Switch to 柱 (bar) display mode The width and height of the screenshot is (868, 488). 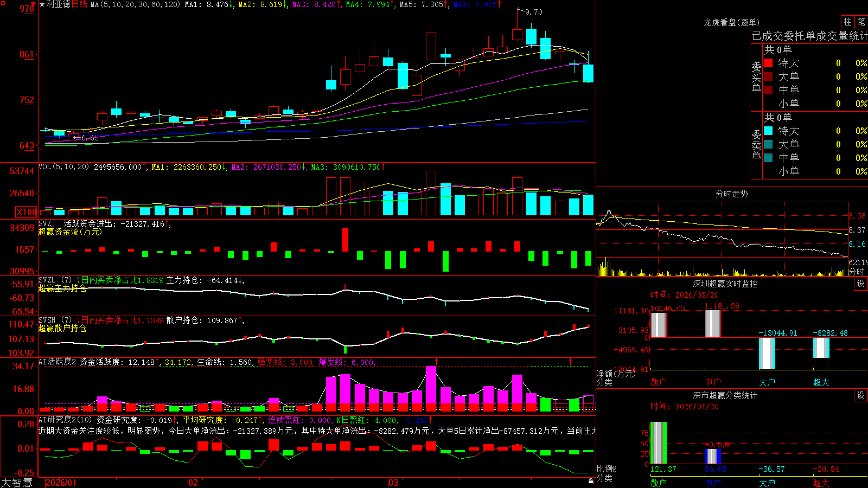[x=847, y=22]
